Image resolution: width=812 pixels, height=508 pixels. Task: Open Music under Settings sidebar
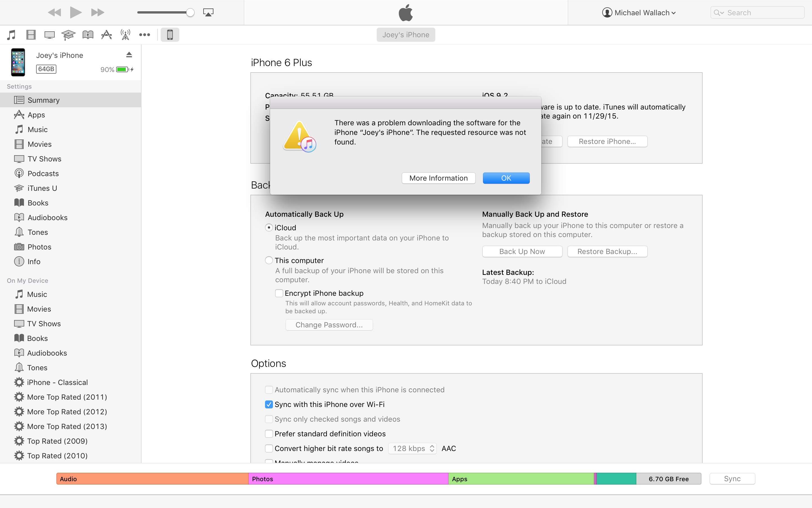(70, 129)
